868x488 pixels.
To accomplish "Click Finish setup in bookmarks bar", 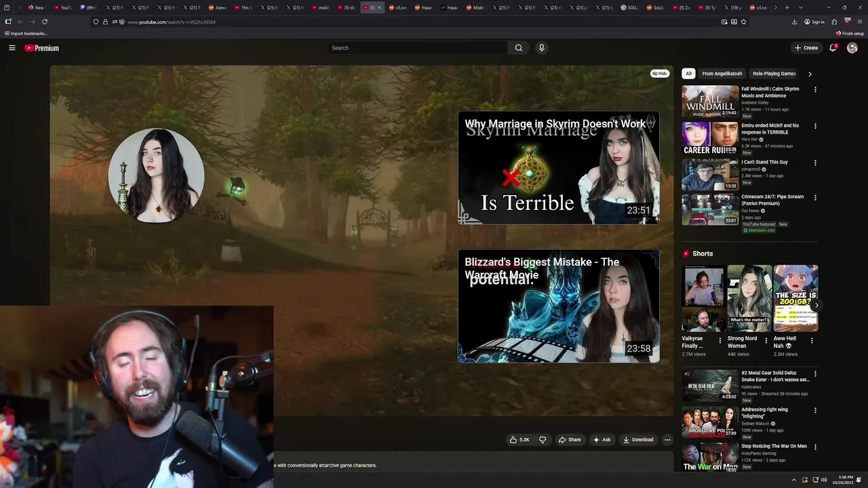I will pos(850,33).
